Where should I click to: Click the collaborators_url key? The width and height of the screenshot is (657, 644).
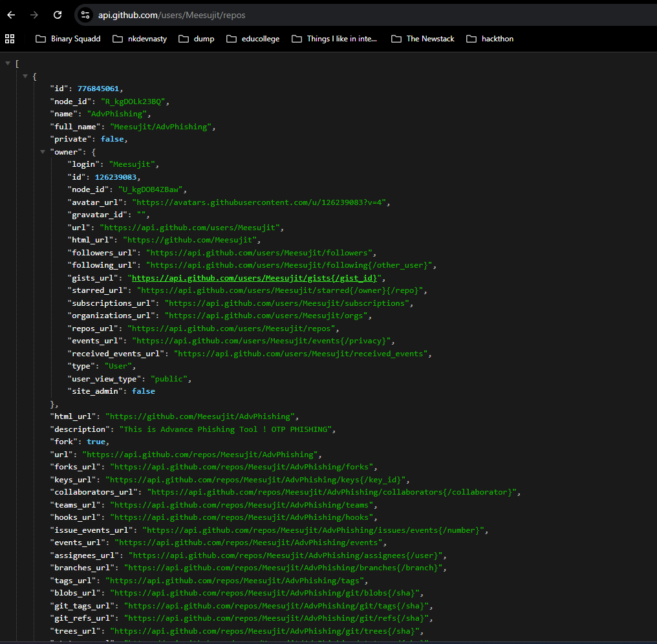[94, 492]
